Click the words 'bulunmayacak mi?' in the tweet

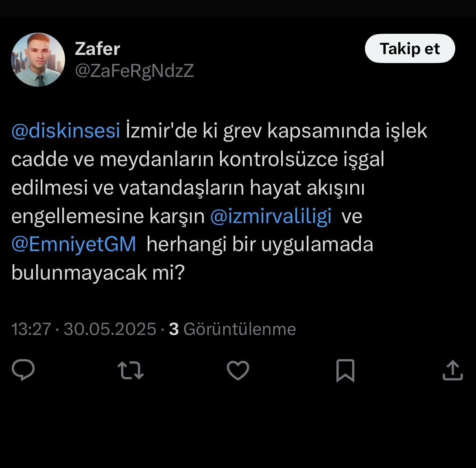click(x=98, y=273)
